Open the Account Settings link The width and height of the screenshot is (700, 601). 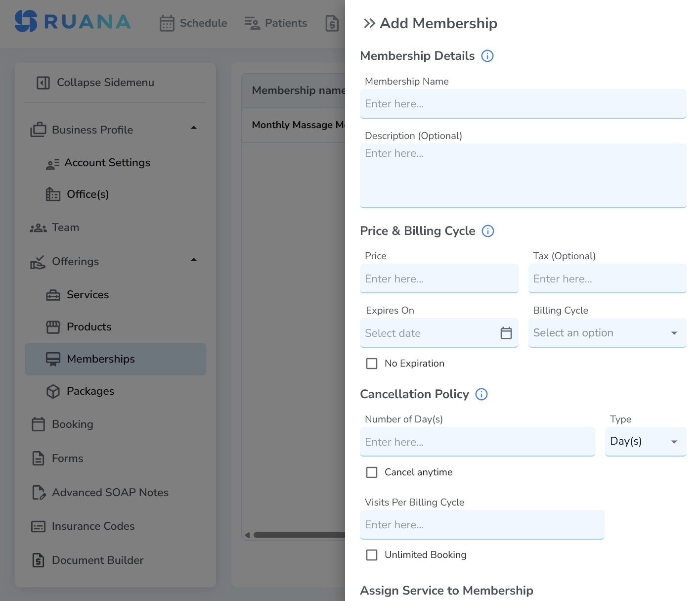(x=107, y=163)
